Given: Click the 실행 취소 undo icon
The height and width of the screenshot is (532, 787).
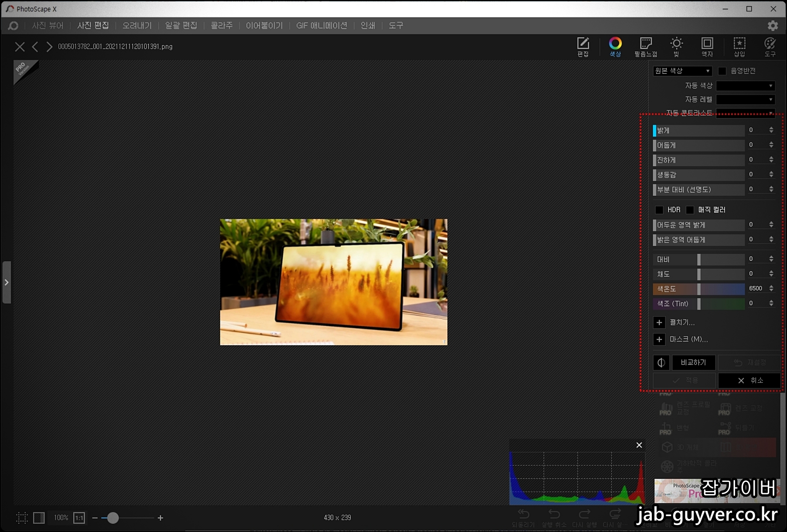Looking at the screenshot, I should pos(554,518).
